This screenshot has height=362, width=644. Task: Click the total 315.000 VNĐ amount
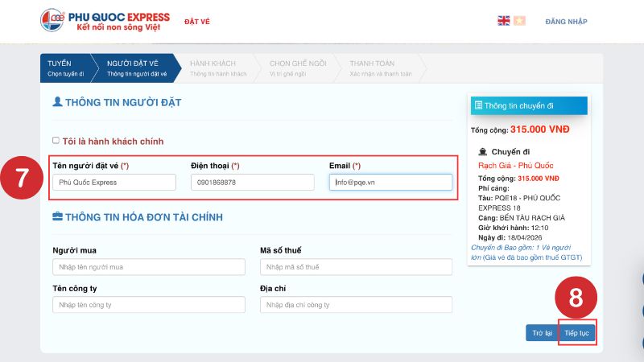(539, 130)
